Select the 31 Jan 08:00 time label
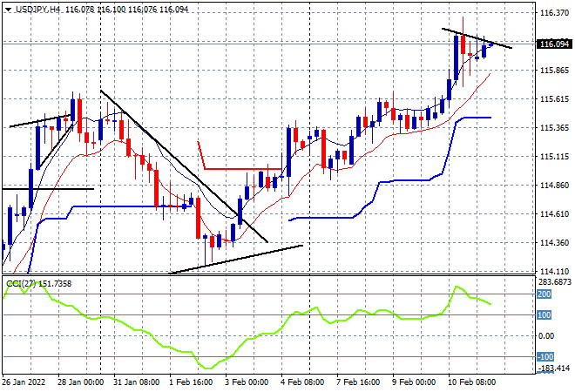The width and height of the screenshot is (575, 392). coord(137,382)
